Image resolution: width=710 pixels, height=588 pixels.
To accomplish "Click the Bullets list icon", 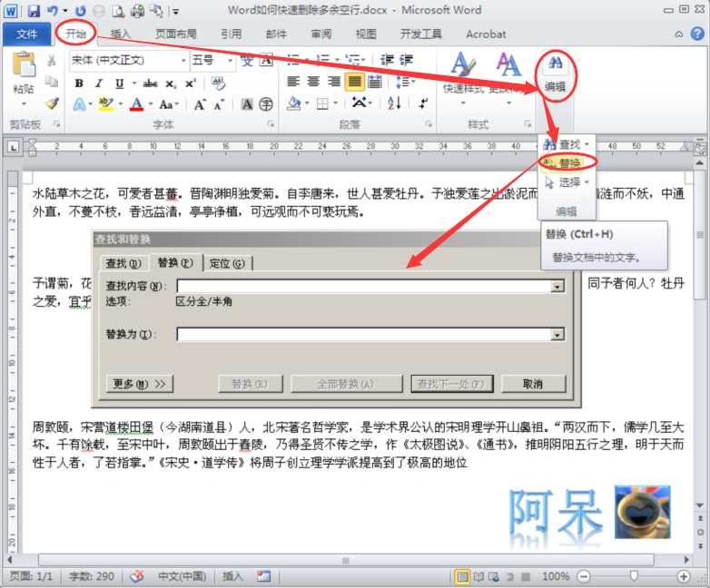I will pos(293,60).
